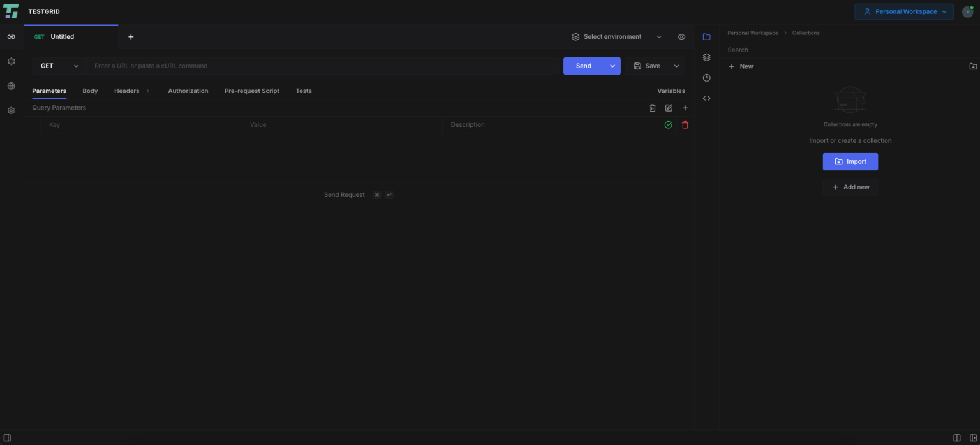Focus the parameter Description field
The width and height of the screenshot is (980, 445).
551,125
